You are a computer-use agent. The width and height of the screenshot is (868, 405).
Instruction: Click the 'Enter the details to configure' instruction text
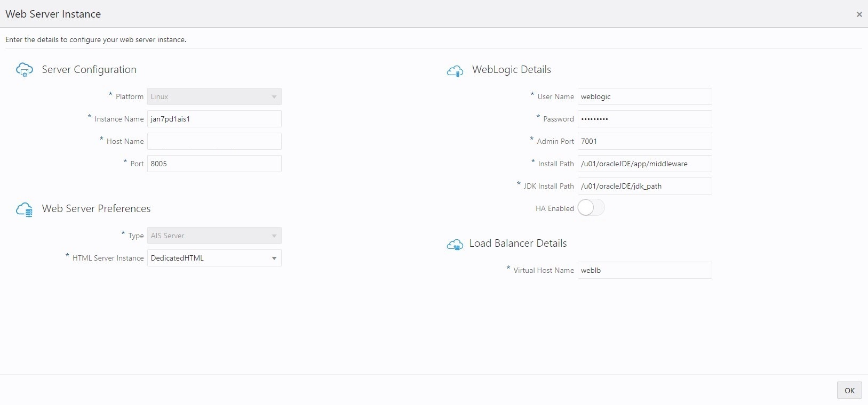[96, 40]
